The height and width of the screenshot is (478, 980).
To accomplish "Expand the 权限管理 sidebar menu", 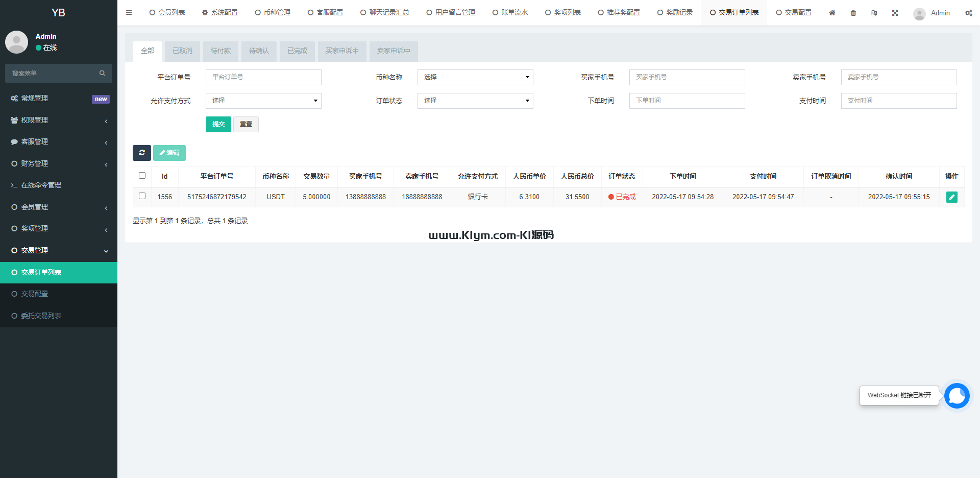I will click(x=59, y=120).
